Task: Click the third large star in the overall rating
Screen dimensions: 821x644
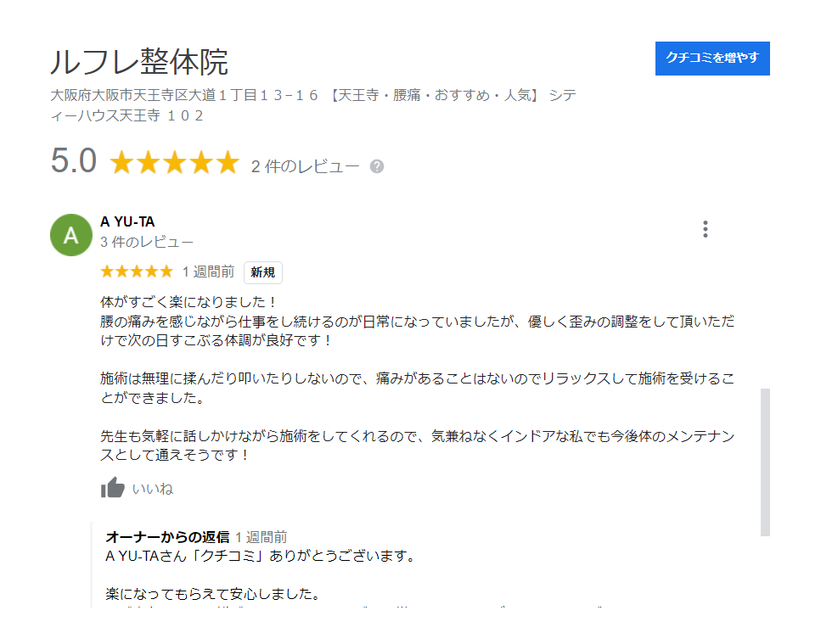Action: [x=175, y=162]
